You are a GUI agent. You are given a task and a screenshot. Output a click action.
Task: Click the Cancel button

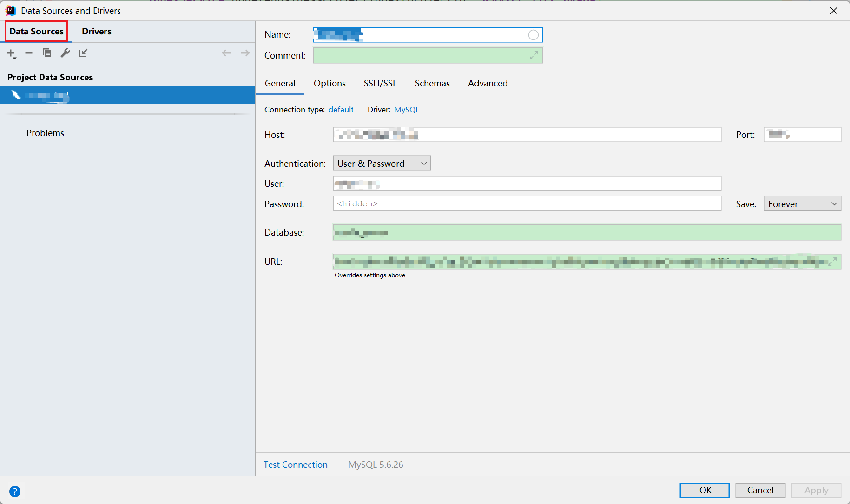click(760, 490)
